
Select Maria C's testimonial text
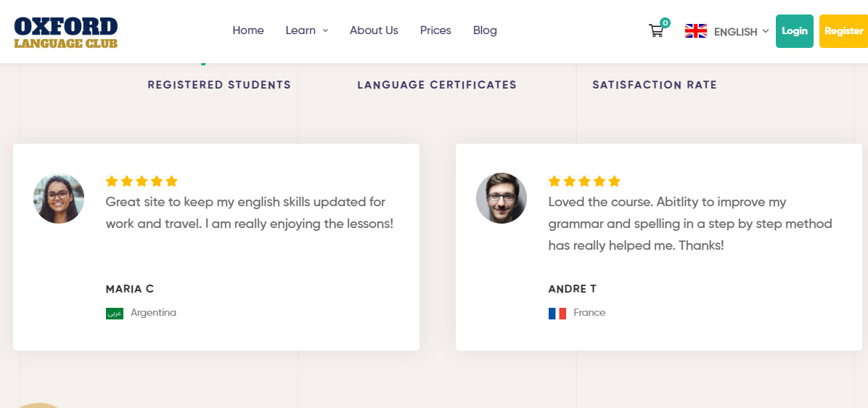(249, 213)
